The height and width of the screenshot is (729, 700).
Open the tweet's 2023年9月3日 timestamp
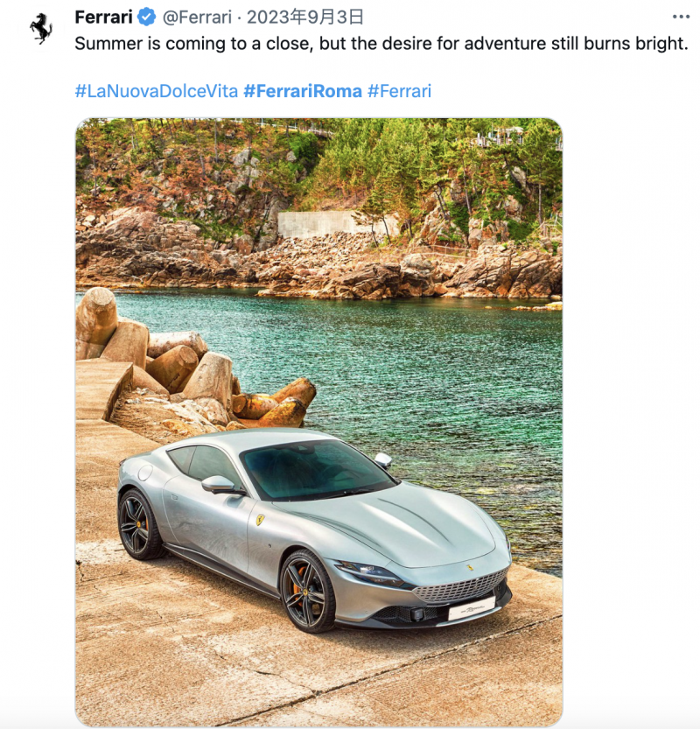[x=304, y=18]
